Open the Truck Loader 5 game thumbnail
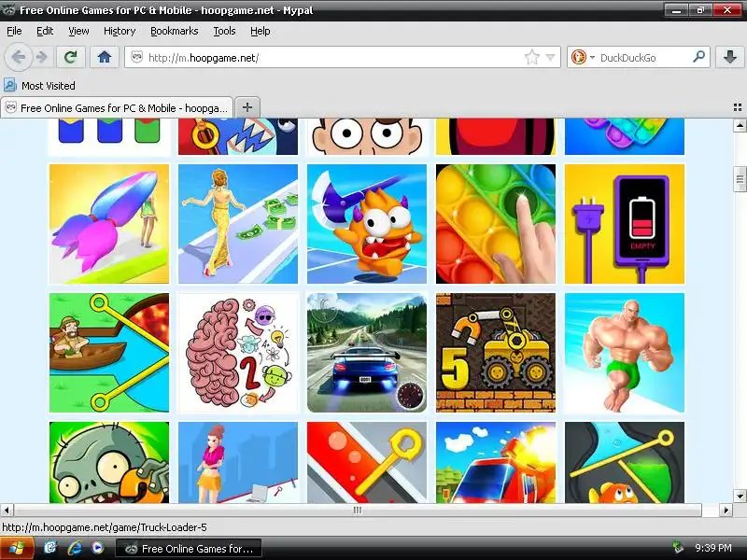Image resolution: width=747 pixels, height=560 pixels. click(x=496, y=353)
